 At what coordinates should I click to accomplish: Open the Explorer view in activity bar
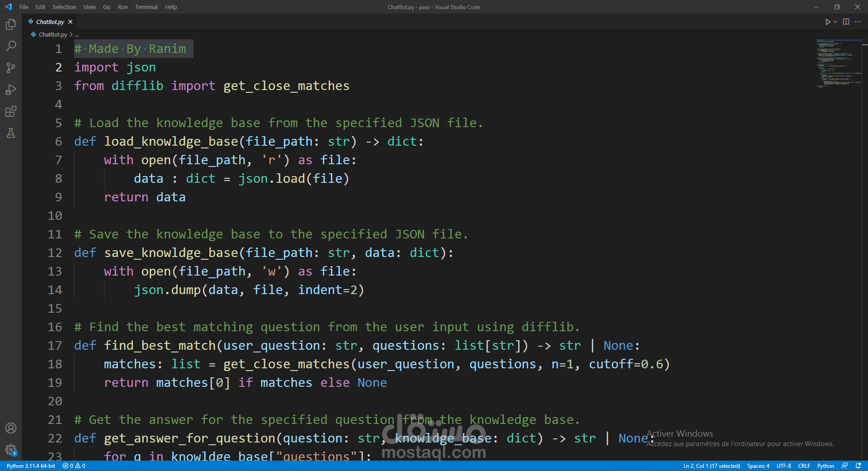(11, 24)
